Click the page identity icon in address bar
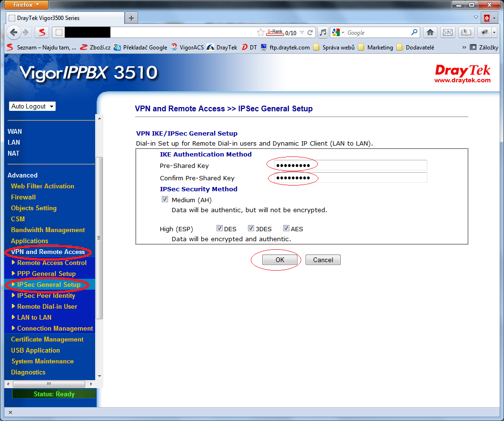The width and height of the screenshot is (504, 421). click(x=59, y=32)
